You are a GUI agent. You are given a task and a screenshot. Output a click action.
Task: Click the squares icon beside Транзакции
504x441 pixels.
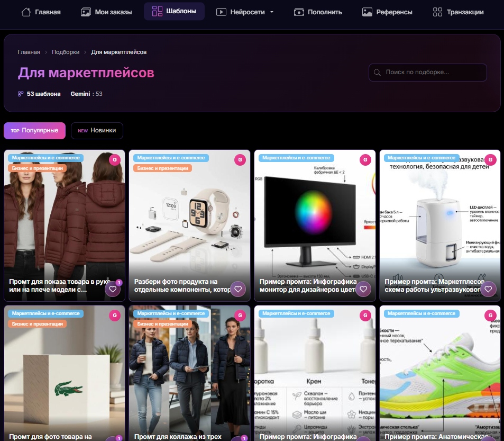pos(437,12)
